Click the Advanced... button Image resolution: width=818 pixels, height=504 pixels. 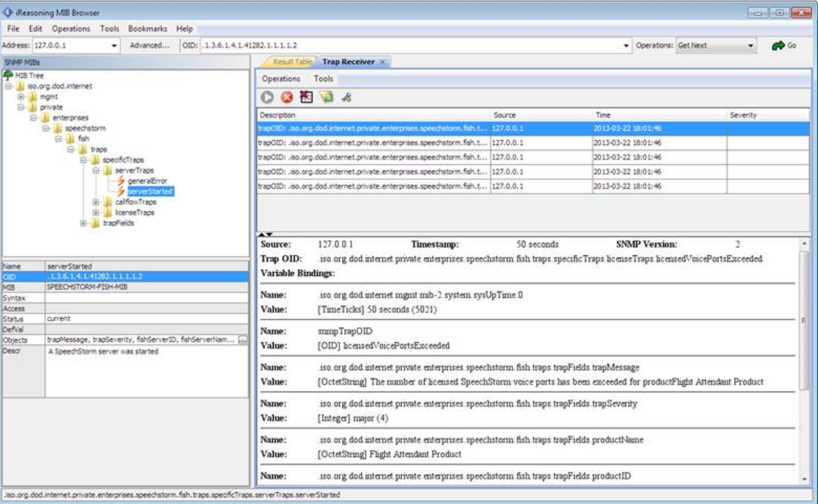pyautogui.click(x=149, y=45)
